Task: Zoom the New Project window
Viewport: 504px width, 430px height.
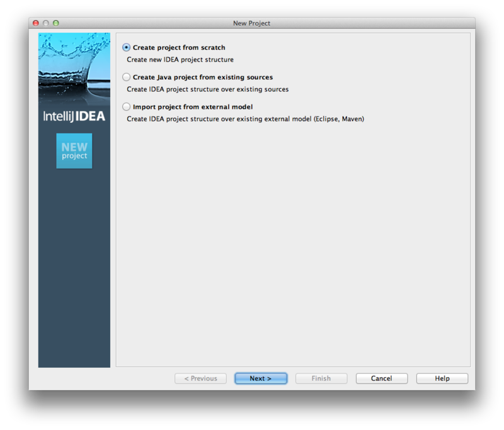Action: coord(56,23)
